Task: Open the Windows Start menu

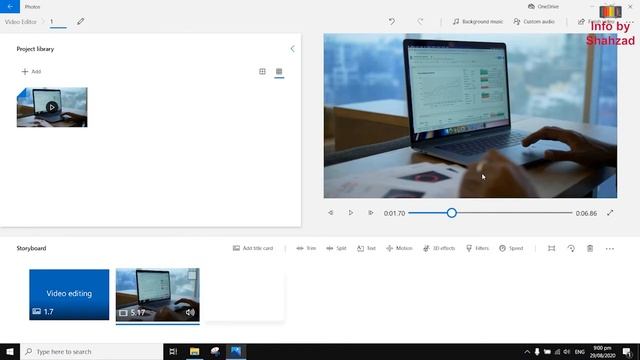Action: tap(10, 351)
